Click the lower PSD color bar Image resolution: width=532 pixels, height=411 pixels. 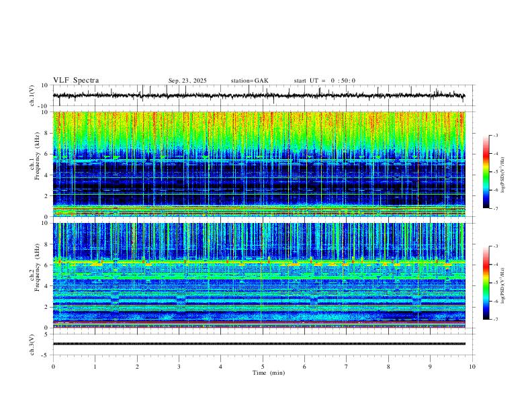[x=486, y=283]
